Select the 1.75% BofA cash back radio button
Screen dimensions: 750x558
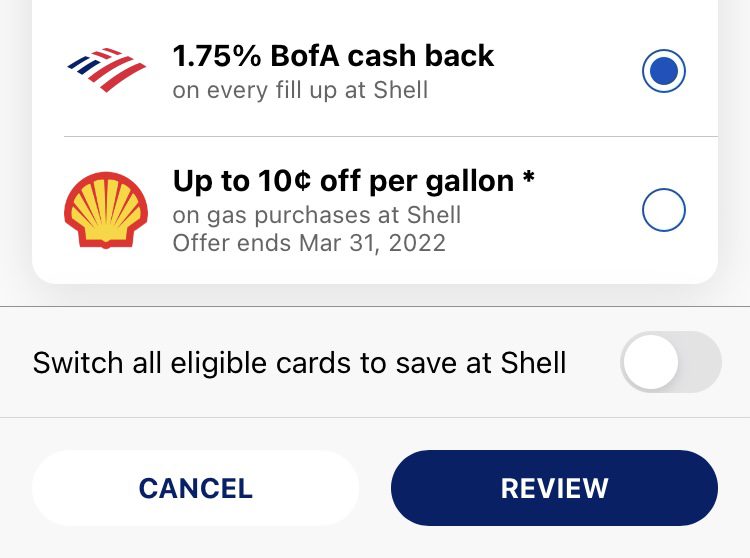(x=663, y=71)
